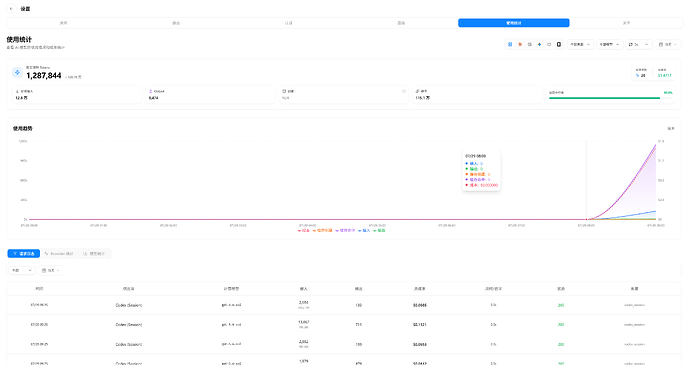Open the 通用 settings tab
The image size is (690, 369).
coord(63,23)
